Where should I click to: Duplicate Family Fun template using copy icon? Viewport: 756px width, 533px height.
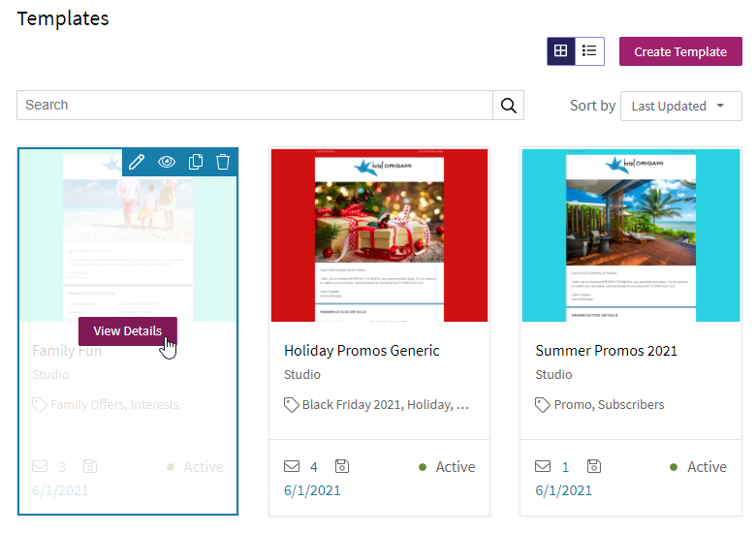(195, 162)
